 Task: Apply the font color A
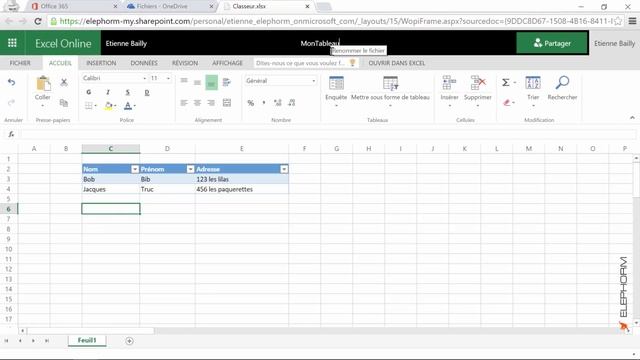pos(128,106)
